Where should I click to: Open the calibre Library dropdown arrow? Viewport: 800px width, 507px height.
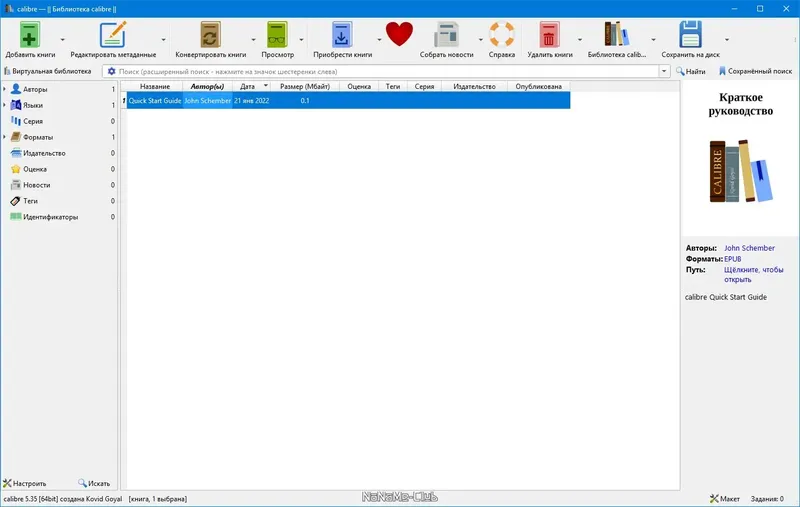[653, 40]
